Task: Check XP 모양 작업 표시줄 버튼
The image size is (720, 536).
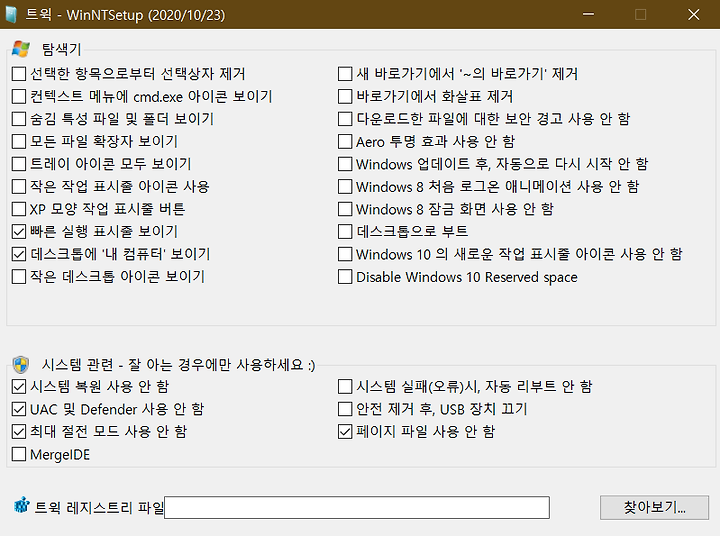Action: click(19, 209)
